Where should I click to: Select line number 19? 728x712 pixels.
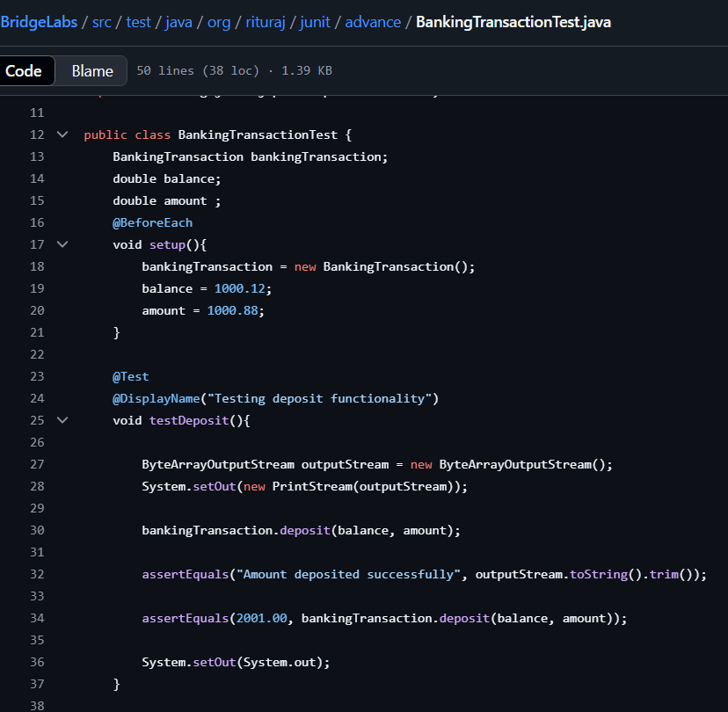pos(37,288)
